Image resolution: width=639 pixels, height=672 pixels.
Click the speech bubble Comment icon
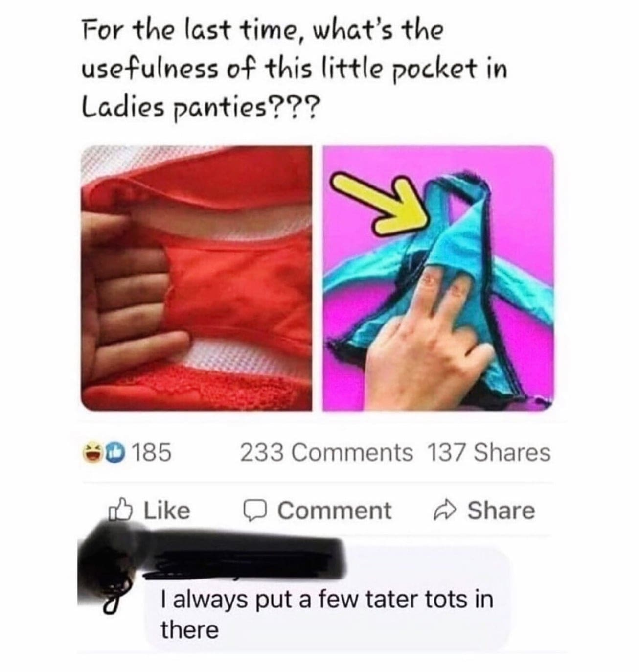254,511
